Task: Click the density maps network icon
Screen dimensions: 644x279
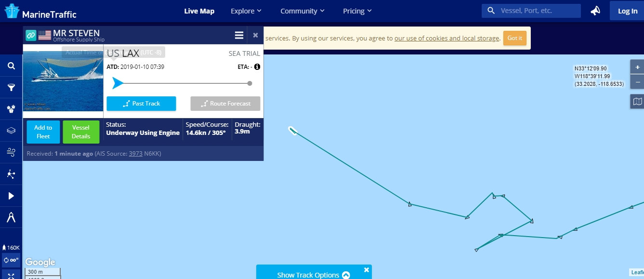Action: tap(11, 174)
